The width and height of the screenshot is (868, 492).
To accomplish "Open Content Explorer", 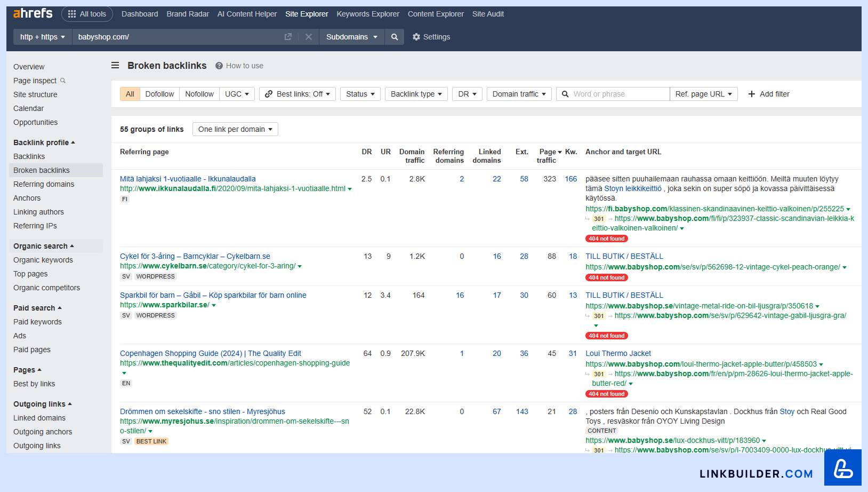I will [436, 14].
